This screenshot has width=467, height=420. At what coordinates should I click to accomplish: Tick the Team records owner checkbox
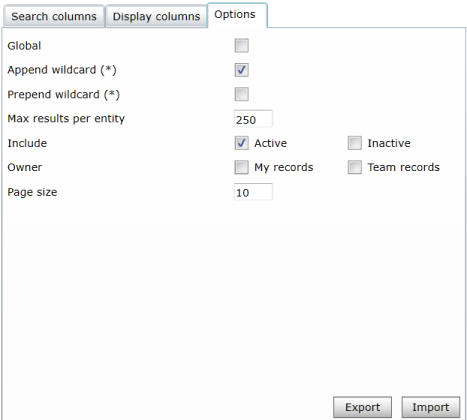(x=355, y=167)
